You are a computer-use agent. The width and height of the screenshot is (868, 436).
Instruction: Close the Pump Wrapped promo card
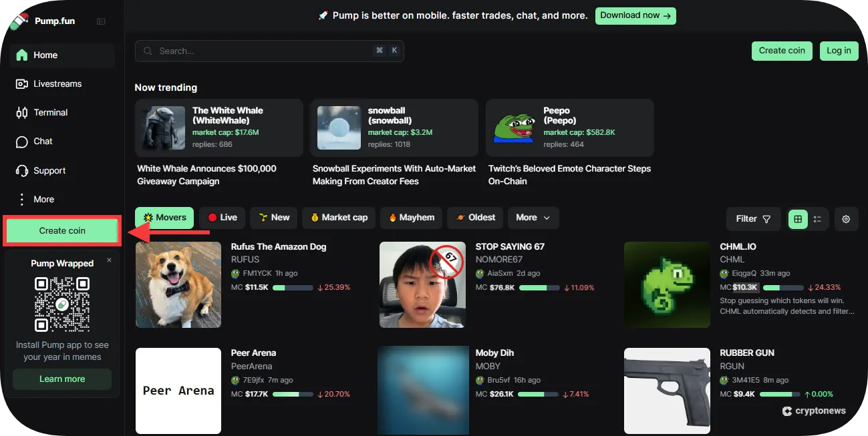click(x=109, y=260)
